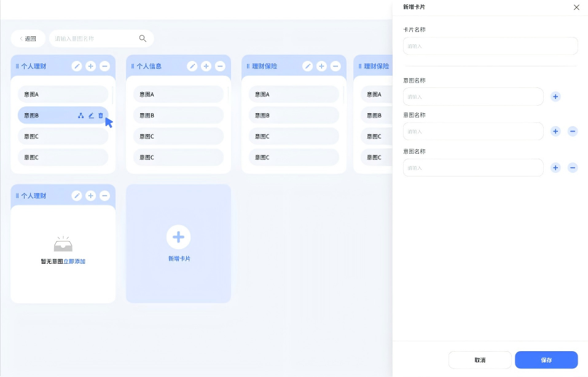The image size is (588, 377).
Task: Click the 立即添加 link in the empty card
Action: 74,261
